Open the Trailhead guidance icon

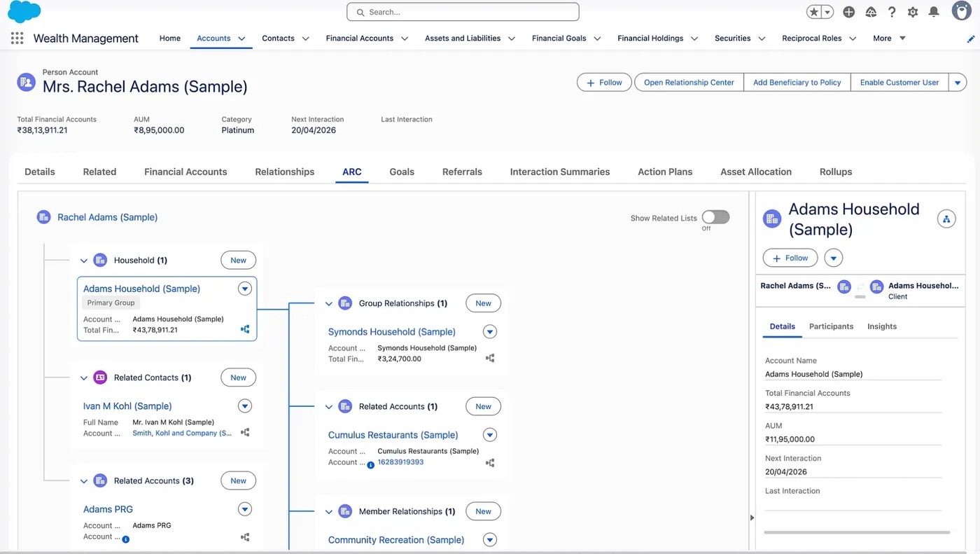[871, 12]
